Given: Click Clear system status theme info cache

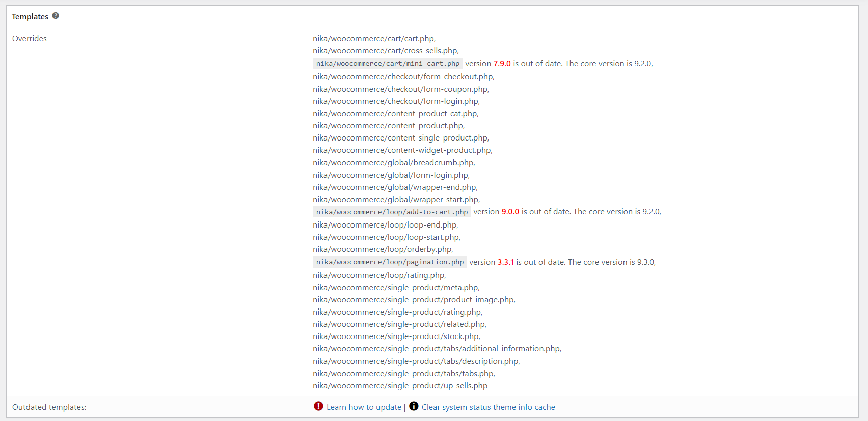Looking at the screenshot, I should click(x=488, y=407).
